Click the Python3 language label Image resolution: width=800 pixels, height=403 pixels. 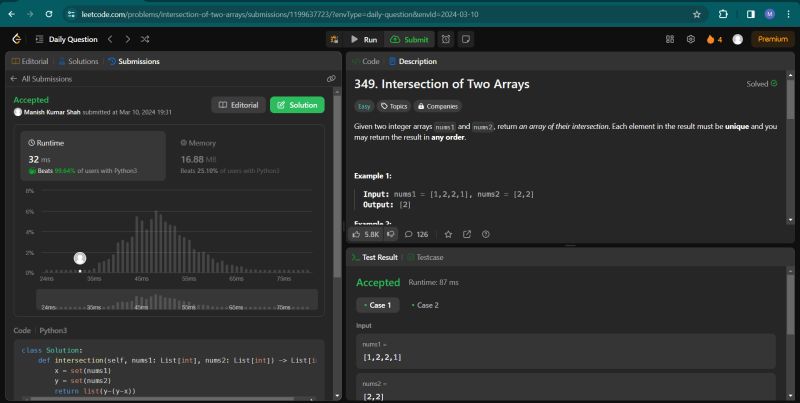(53, 331)
